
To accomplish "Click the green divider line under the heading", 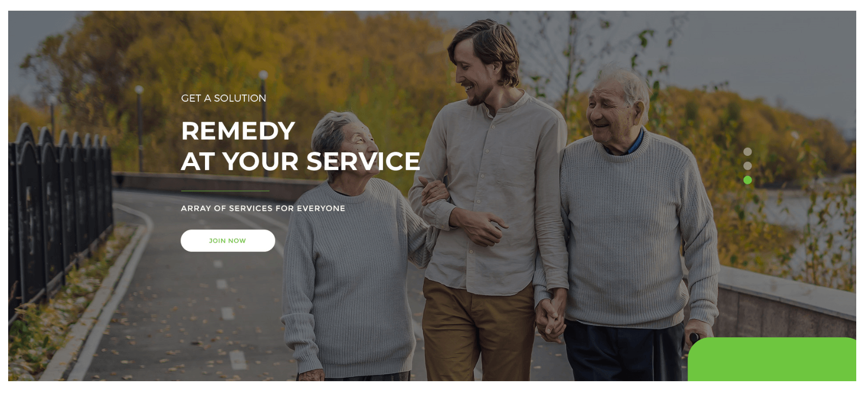I will [225, 191].
